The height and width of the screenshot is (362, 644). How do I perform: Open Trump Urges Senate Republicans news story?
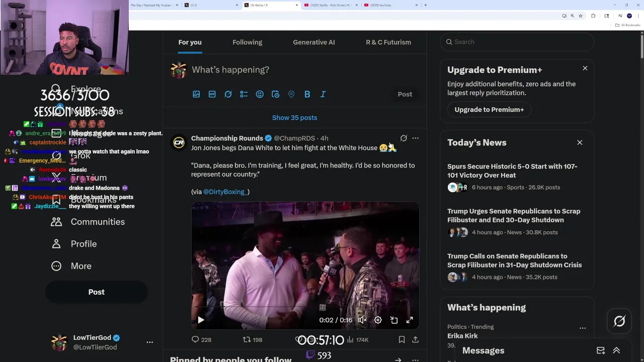[517, 221]
